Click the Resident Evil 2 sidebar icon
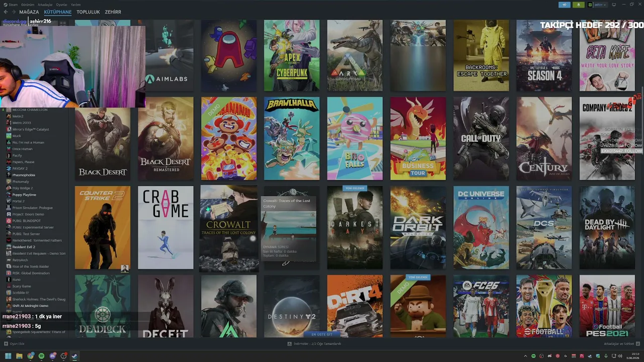Screen dimensions: 644x362 [9, 247]
